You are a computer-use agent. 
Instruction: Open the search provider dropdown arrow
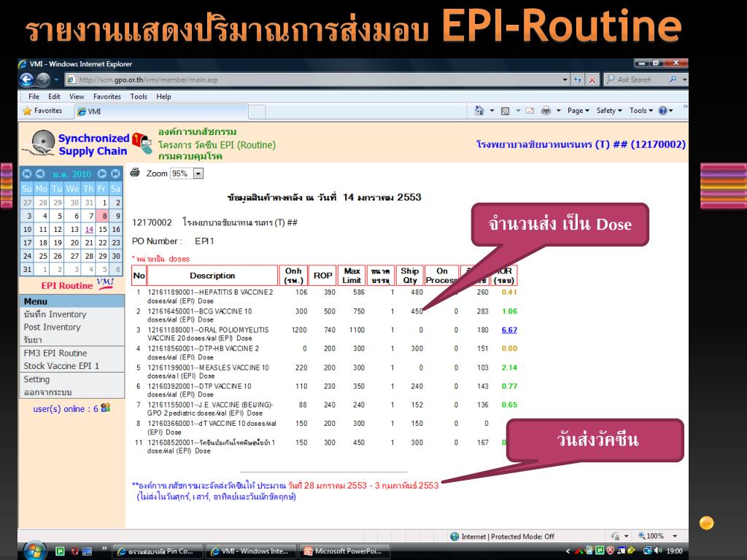(x=684, y=79)
